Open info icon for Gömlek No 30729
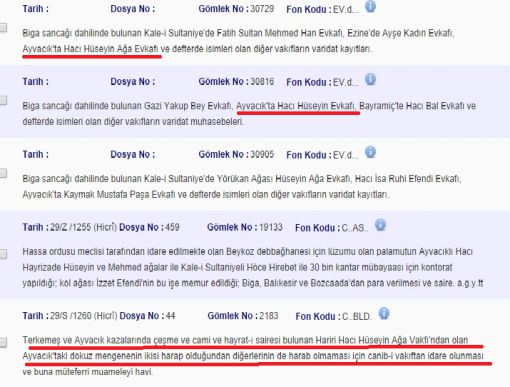This screenshot has width=510, height=387. [x=370, y=7]
